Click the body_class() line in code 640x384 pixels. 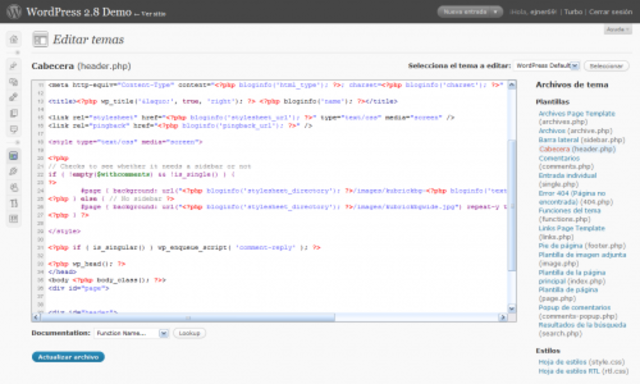(x=107, y=280)
